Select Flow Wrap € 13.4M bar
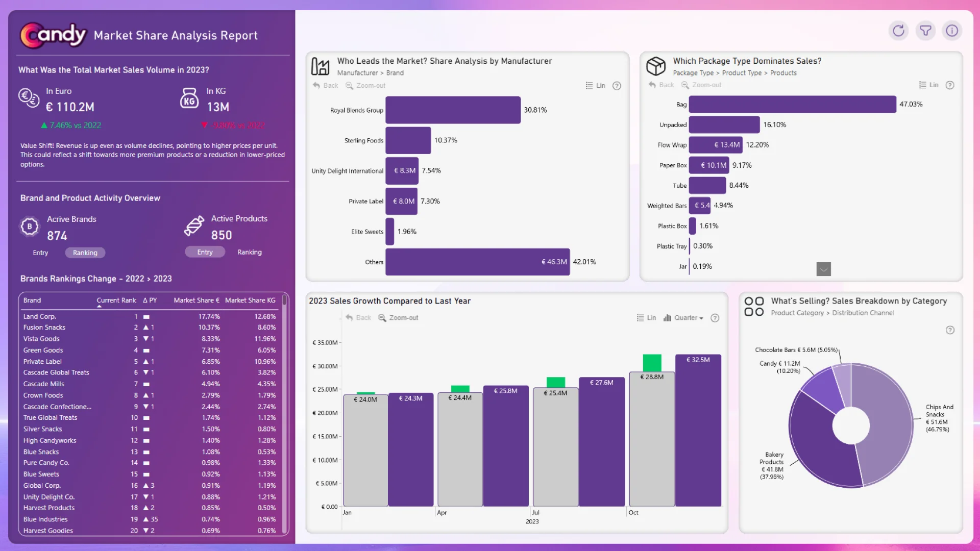980x551 pixels. click(x=716, y=145)
